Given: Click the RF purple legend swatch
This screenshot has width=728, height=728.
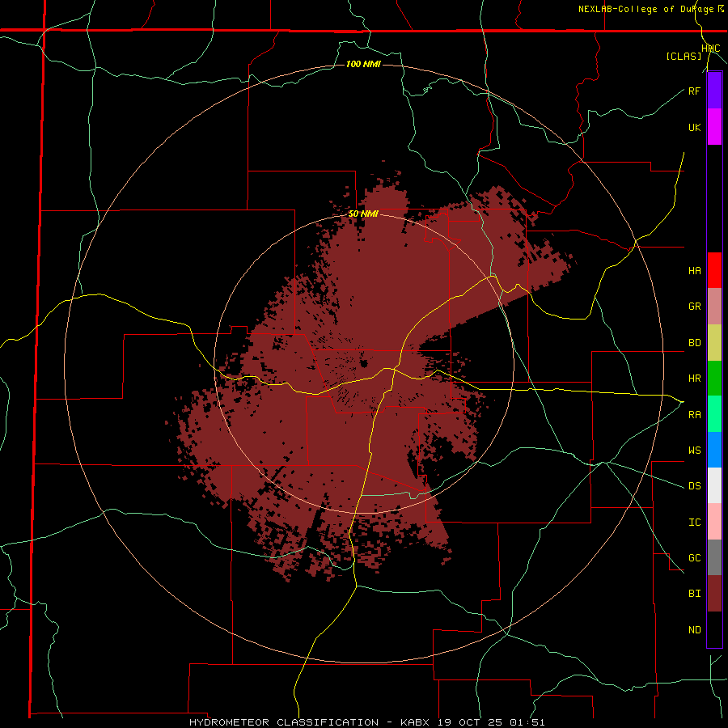Looking at the screenshot, I should (714, 91).
